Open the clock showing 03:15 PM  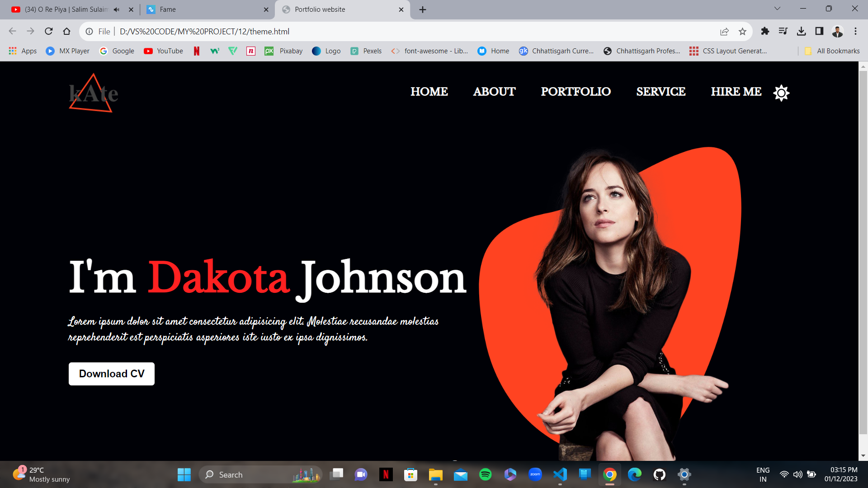coord(841,474)
